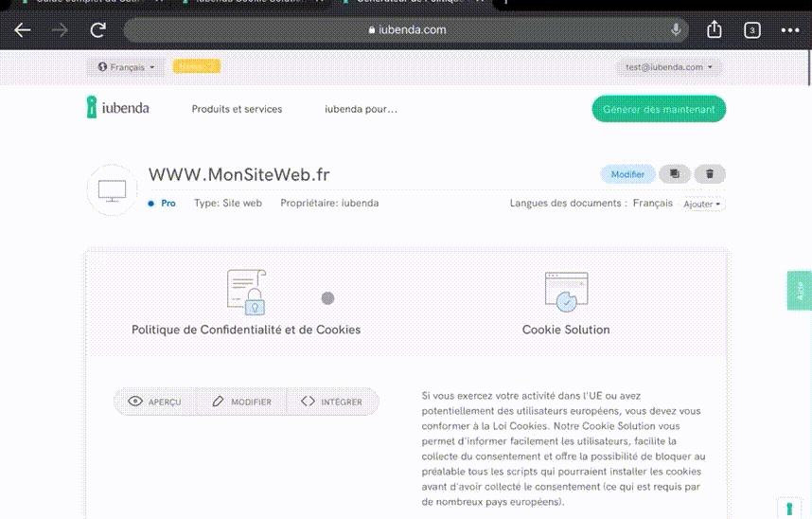Click INTÉGRER to embed the policy
The width and height of the screenshot is (812, 519).
tap(331, 402)
